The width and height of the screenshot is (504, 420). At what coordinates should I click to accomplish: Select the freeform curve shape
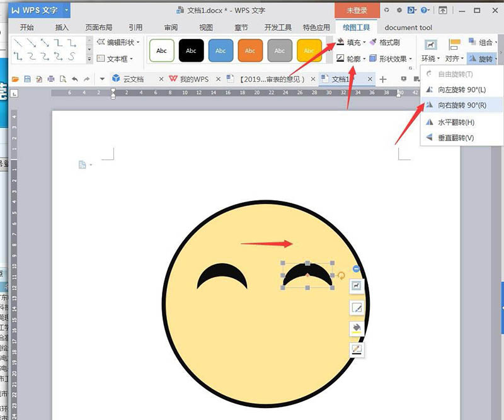pyautogui.click(x=72, y=57)
